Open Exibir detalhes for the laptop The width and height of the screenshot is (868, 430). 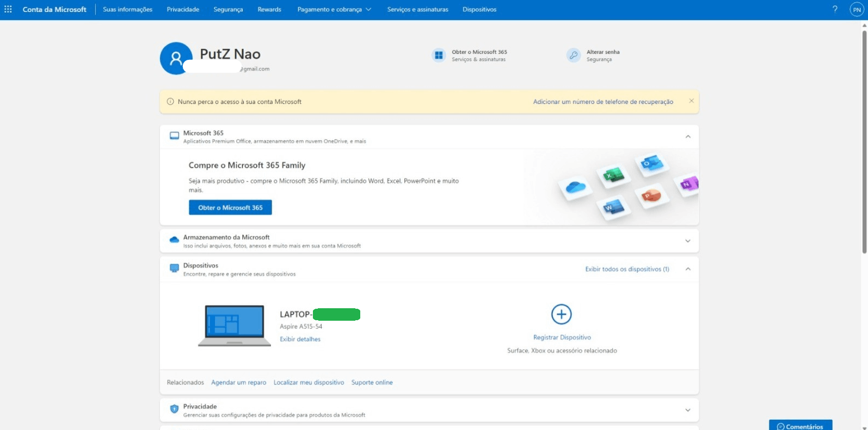pos(300,339)
